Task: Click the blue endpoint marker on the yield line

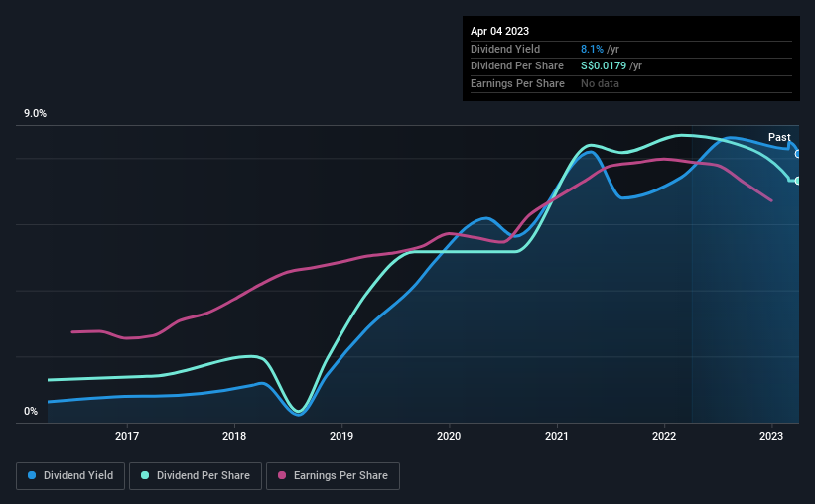Action: pyautogui.click(x=797, y=154)
